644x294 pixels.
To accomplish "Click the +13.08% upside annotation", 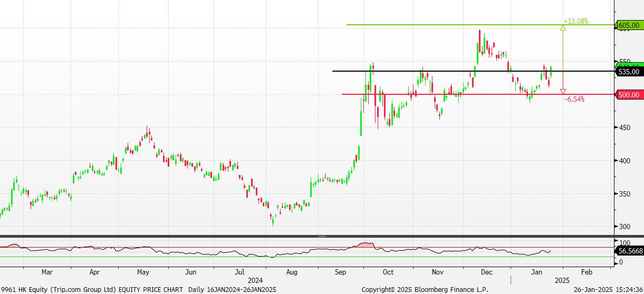I will tap(575, 21).
